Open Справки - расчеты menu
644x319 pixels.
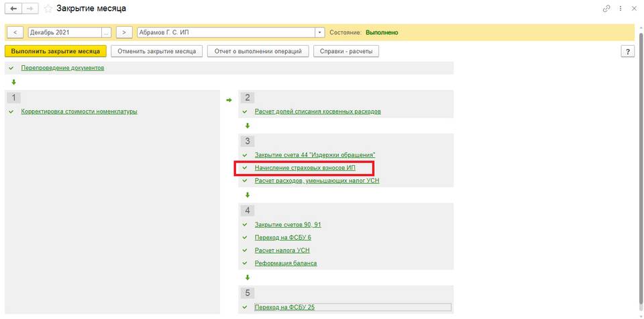coord(346,51)
